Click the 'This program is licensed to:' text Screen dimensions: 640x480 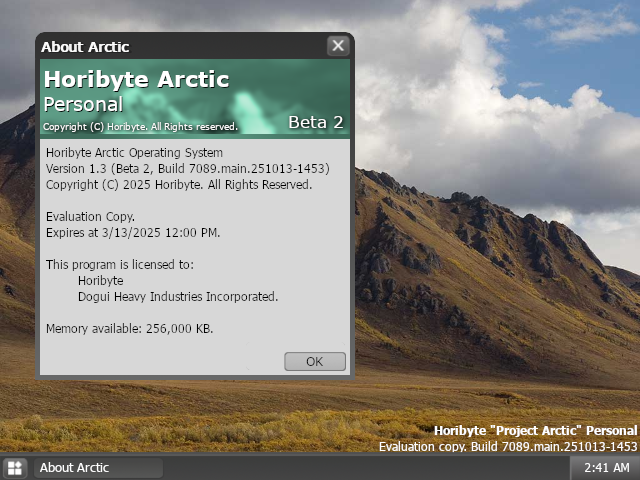click(x=120, y=264)
